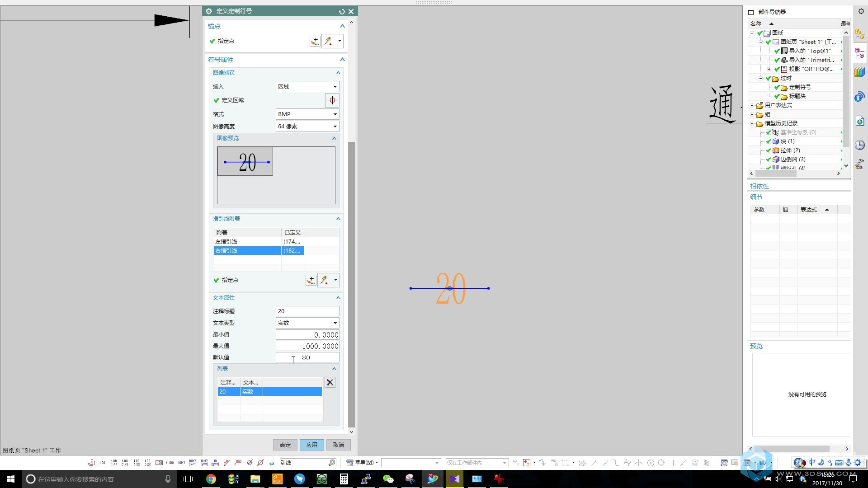Toggle checkmark of 投影 "ORTHO@" view
Viewport: 868px width, 488px height.
(x=777, y=69)
